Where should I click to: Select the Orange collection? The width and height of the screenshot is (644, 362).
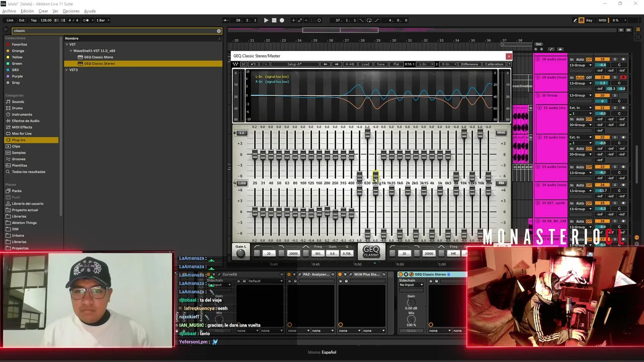pyautogui.click(x=18, y=51)
